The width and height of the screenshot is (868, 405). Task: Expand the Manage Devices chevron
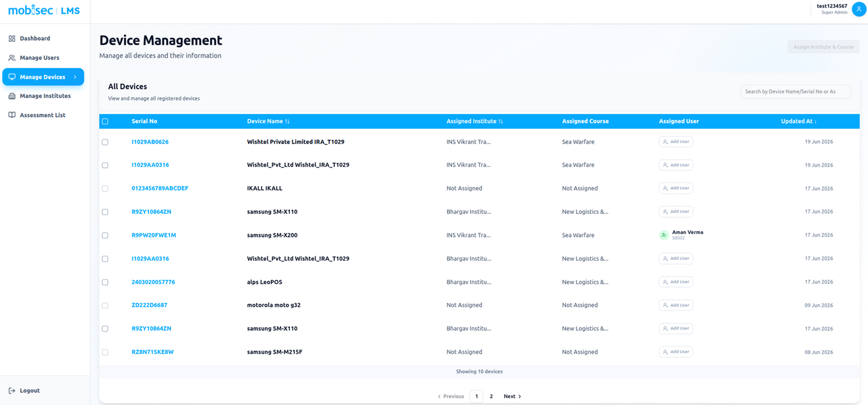(75, 77)
